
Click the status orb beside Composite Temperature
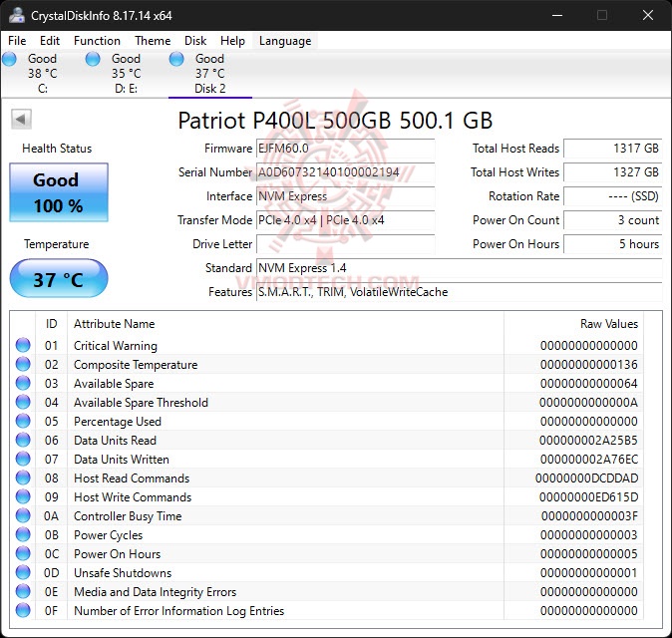[23, 365]
